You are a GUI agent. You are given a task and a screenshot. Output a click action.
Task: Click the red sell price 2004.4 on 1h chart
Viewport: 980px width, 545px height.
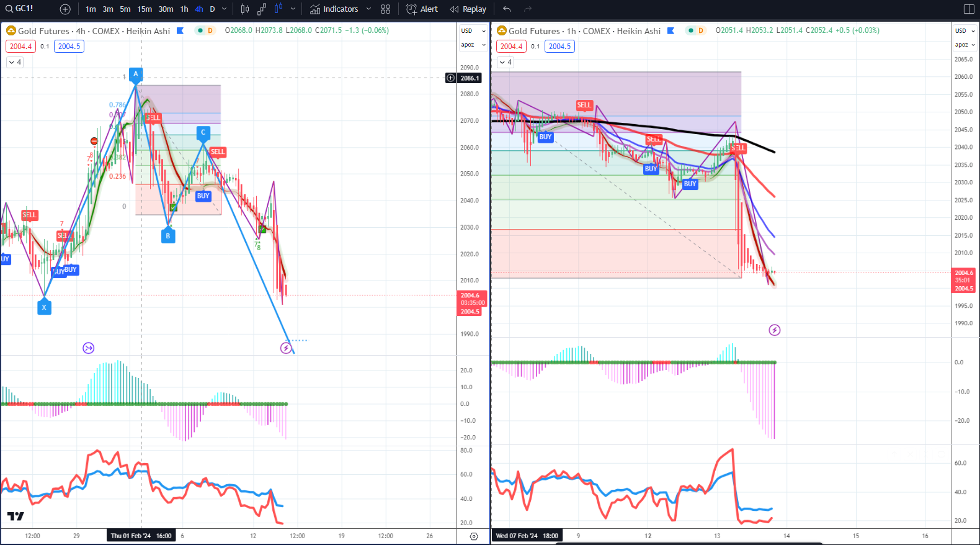pos(511,47)
